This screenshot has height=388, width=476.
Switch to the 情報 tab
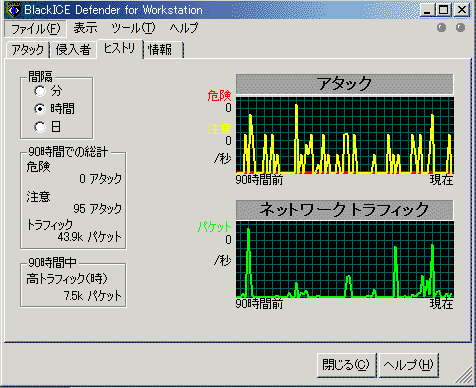coord(163,50)
